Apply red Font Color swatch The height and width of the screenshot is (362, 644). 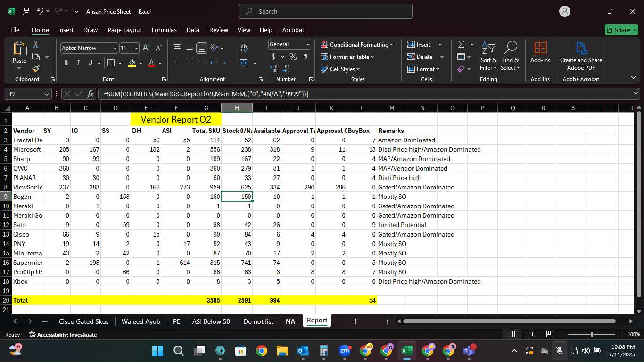coord(151,63)
